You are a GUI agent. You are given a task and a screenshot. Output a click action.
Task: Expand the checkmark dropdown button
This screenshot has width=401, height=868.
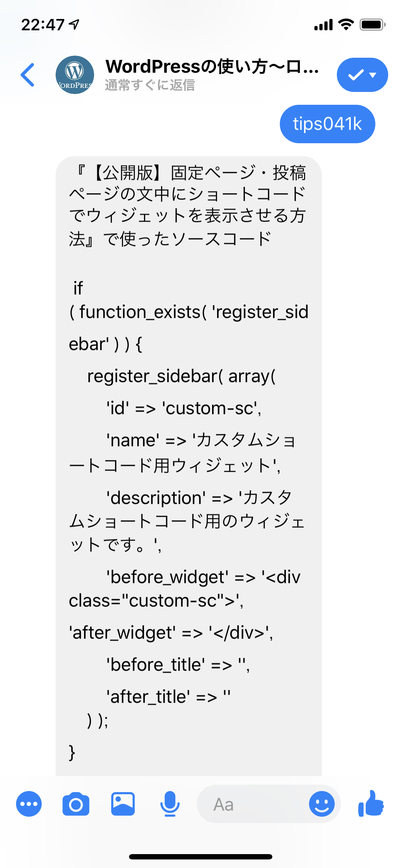[x=363, y=75]
